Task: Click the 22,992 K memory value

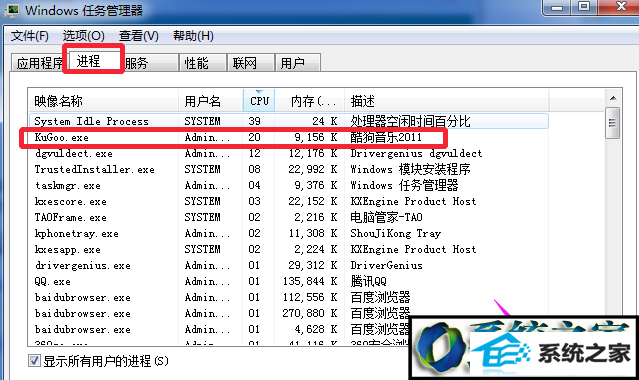Action: click(313, 169)
